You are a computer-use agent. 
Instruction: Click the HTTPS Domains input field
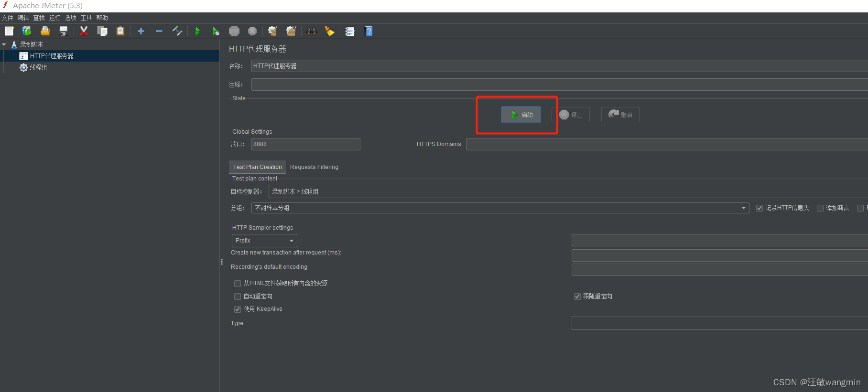pyautogui.click(x=667, y=144)
